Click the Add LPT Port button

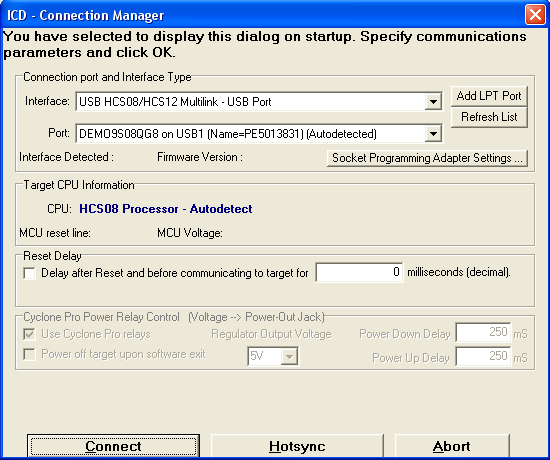(x=489, y=96)
